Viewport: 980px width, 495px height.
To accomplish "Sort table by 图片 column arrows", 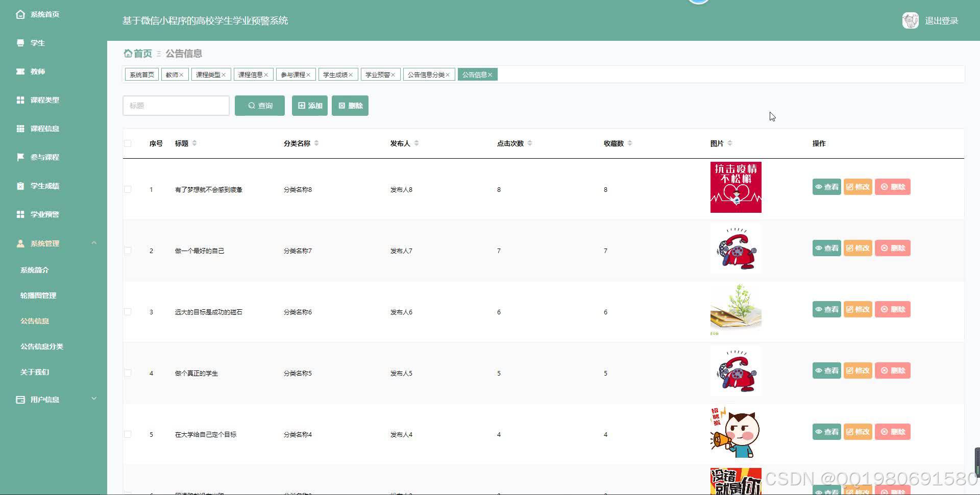I will click(x=730, y=143).
